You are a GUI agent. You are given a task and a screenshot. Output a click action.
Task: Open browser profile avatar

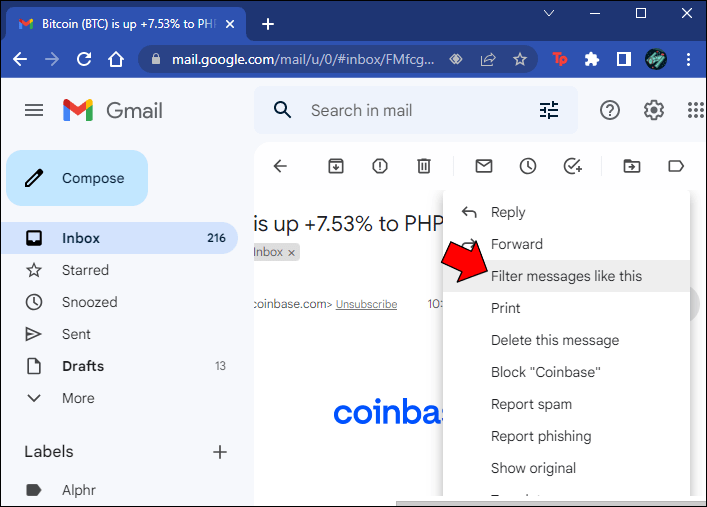[x=656, y=59]
